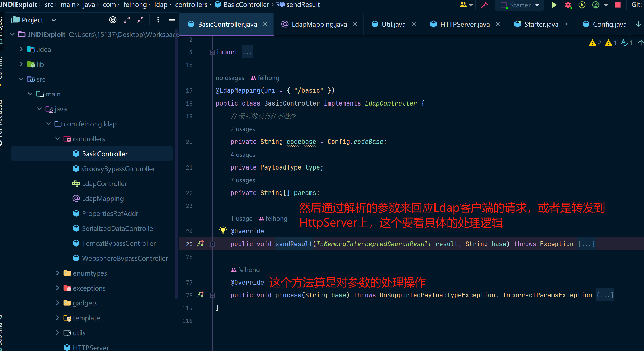Open PropertiesRefAddr class in tree
This screenshot has width=644, height=351.
pyautogui.click(x=110, y=213)
